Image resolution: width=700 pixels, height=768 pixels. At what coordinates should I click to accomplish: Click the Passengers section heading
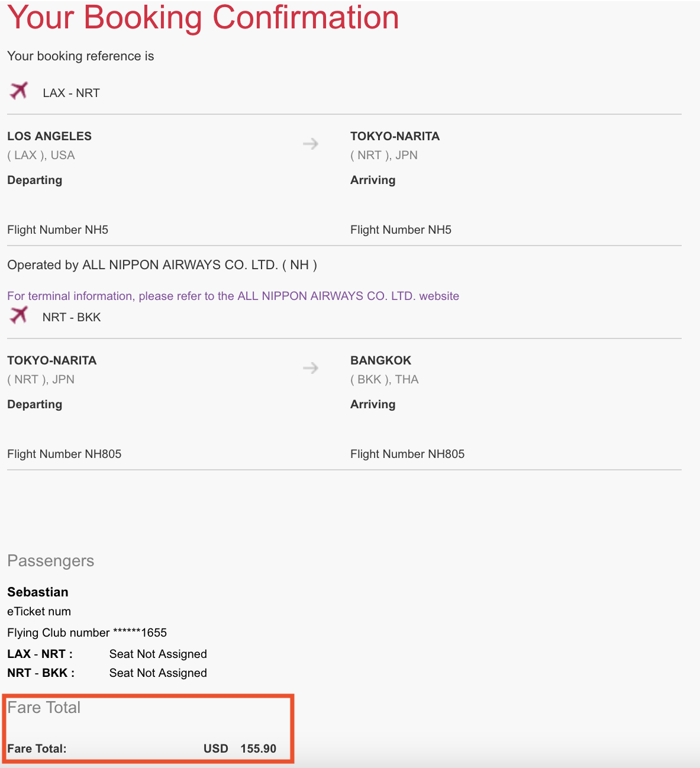(x=50, y=561)
